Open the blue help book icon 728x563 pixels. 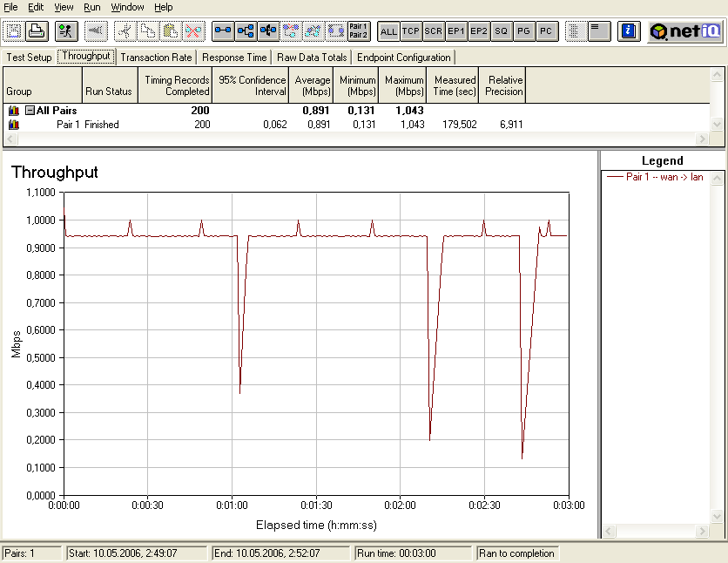point(629,31)
